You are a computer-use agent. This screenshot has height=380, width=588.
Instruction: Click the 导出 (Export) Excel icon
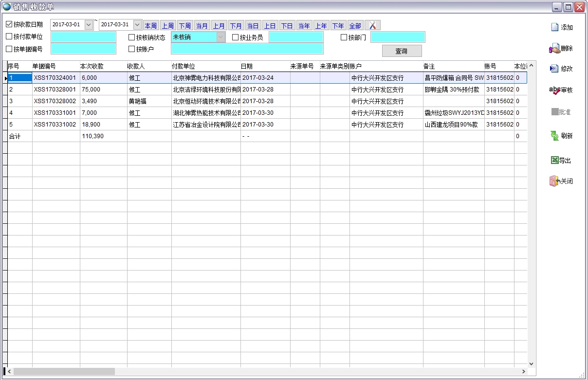[x=554, y=160]
